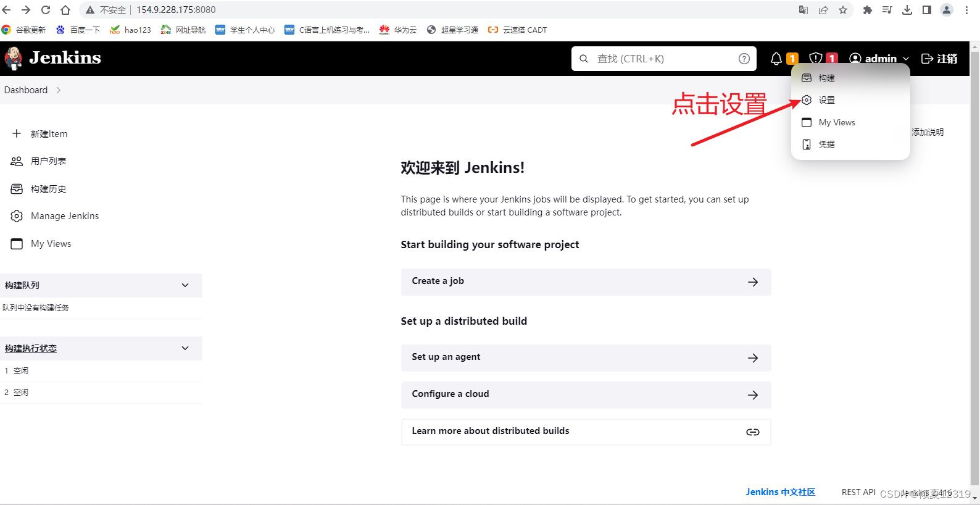980x505 pixels.
Task: Click the browser address bar URL
Action: tap(176, 10)
